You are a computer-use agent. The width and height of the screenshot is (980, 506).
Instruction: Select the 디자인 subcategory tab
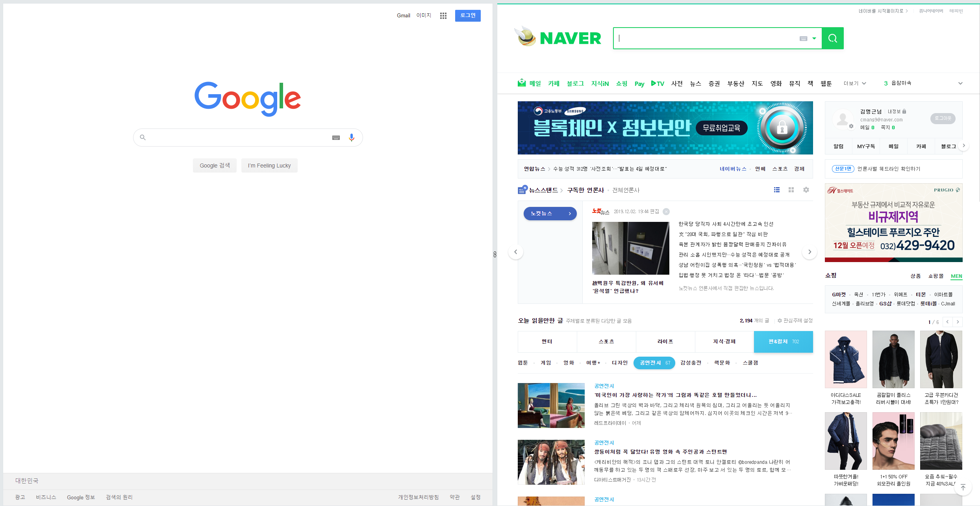[619, 363]
